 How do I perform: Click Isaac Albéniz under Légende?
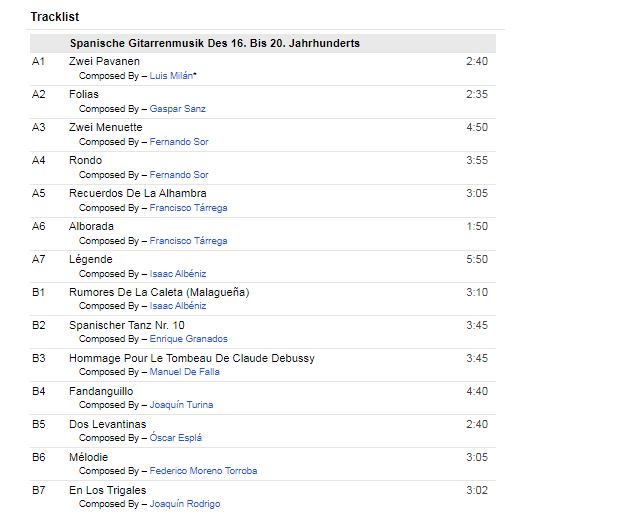pyautogui.click(x=177, y=274)
